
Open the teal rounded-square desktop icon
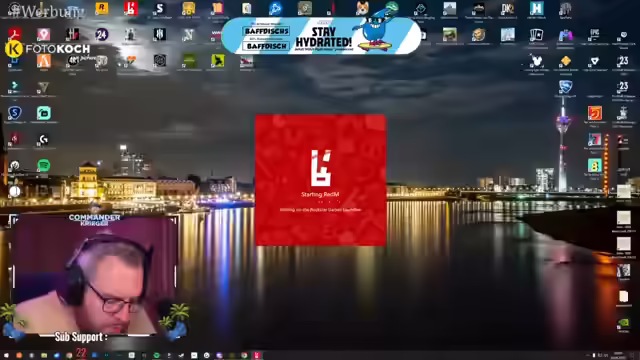click(44, 113)
